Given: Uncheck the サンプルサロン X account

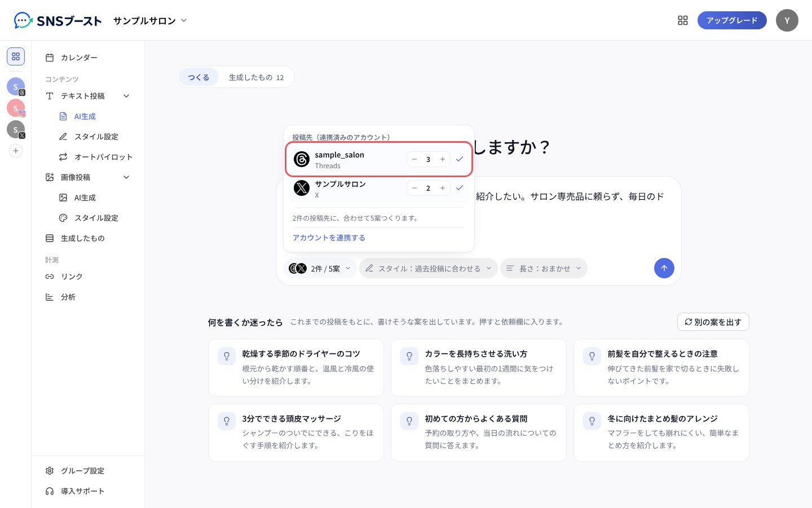Looking at the screenshot, I should point(460,188).
